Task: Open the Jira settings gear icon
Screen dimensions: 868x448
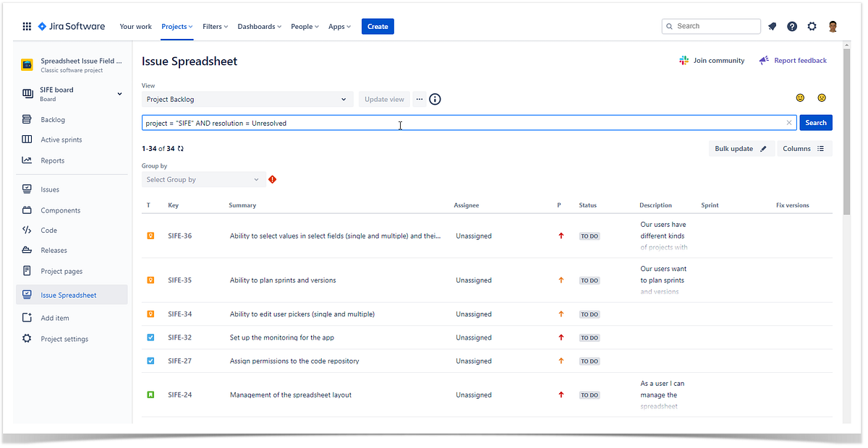Action: (x=812, y=26)
